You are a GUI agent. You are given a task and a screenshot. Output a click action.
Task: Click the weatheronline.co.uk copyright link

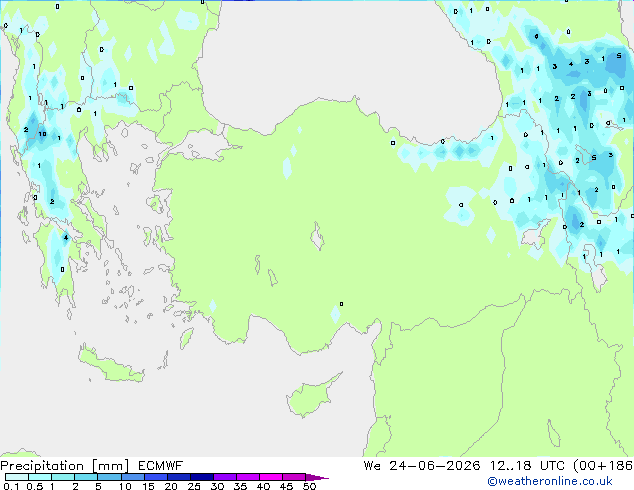pyautogui.click(x=549, y=481)
